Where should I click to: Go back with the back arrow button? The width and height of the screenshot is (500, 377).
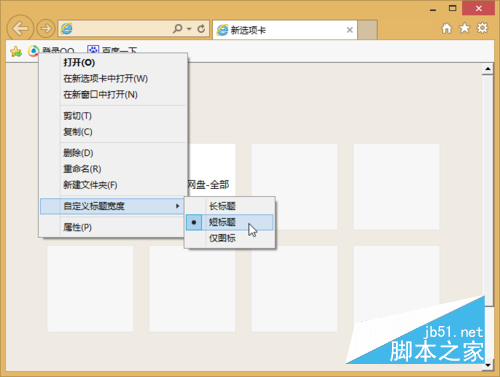click(20, 28)
